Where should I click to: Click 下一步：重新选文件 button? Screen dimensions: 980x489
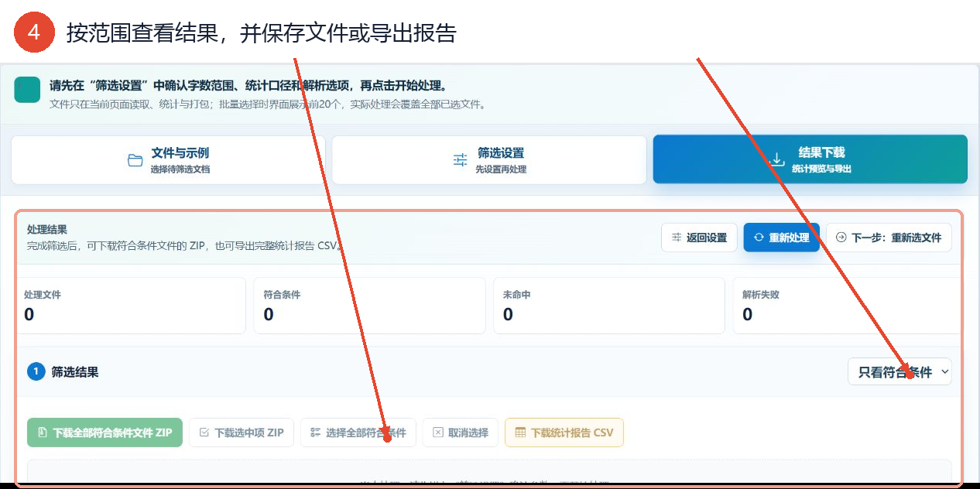889,238
